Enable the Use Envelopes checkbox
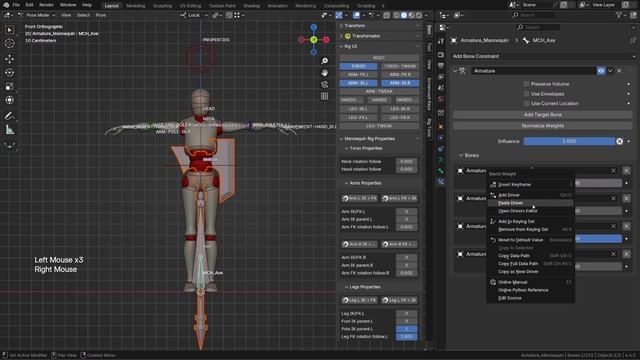 [x=527, y=93]
